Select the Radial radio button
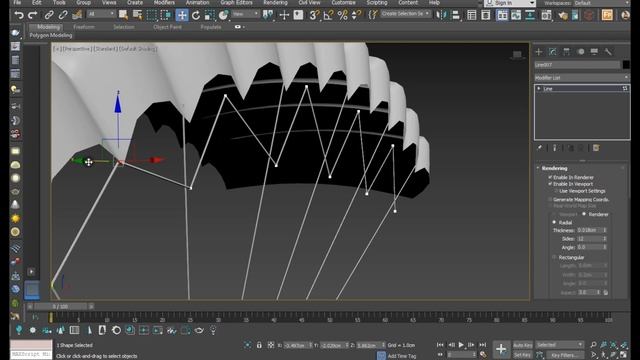Viewport: 640px width, 360px height. point(554,222)
